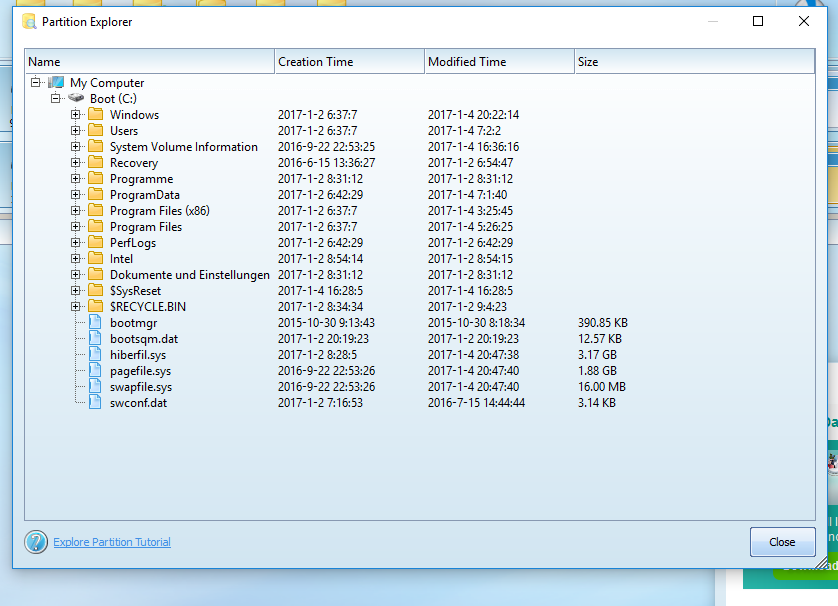
Task: Expand the Program Files folder node
Action: (x=75, y=227)
